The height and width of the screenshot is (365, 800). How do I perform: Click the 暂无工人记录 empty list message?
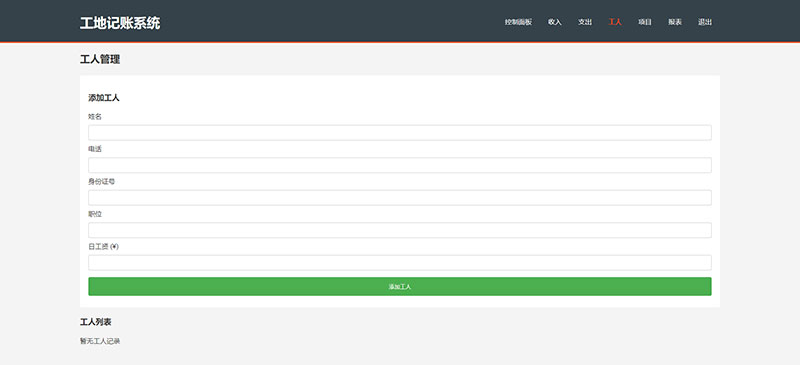(100, 341)
